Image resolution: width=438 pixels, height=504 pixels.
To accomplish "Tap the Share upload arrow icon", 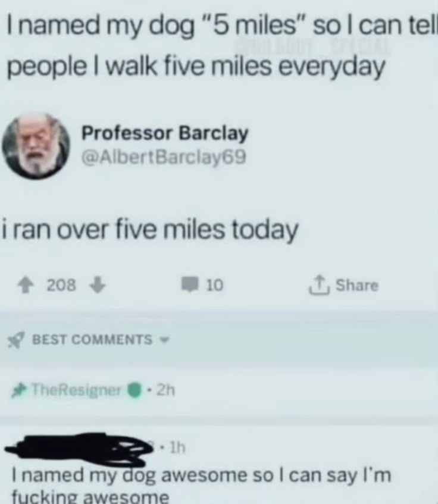I will click(319, 285).
